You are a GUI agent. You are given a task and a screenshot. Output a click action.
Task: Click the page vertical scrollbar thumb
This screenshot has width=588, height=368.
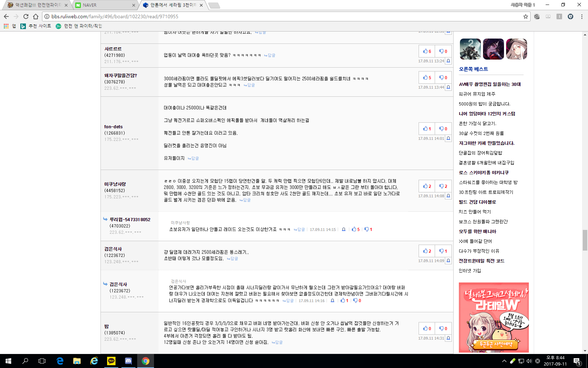(585, 240)
